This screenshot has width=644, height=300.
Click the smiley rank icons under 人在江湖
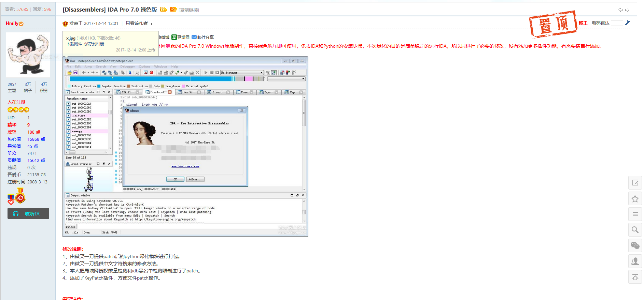[18, 110]
